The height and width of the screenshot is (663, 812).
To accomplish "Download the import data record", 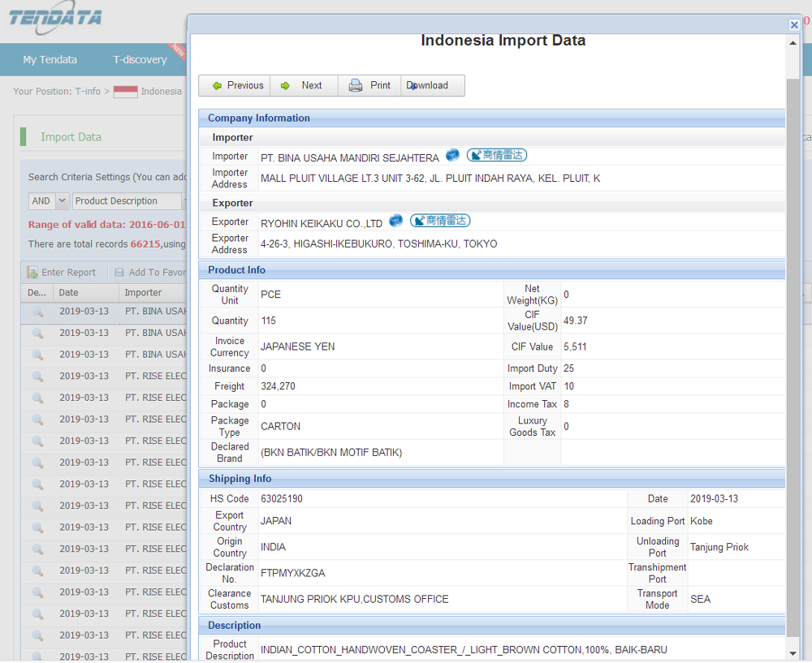I will tap(430, 85).
